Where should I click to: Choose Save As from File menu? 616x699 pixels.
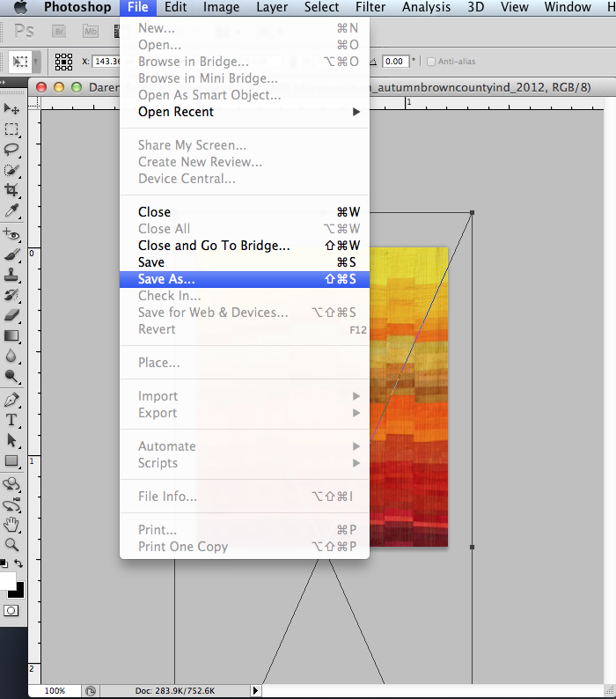pyautogui.click(x=245, y=279)
